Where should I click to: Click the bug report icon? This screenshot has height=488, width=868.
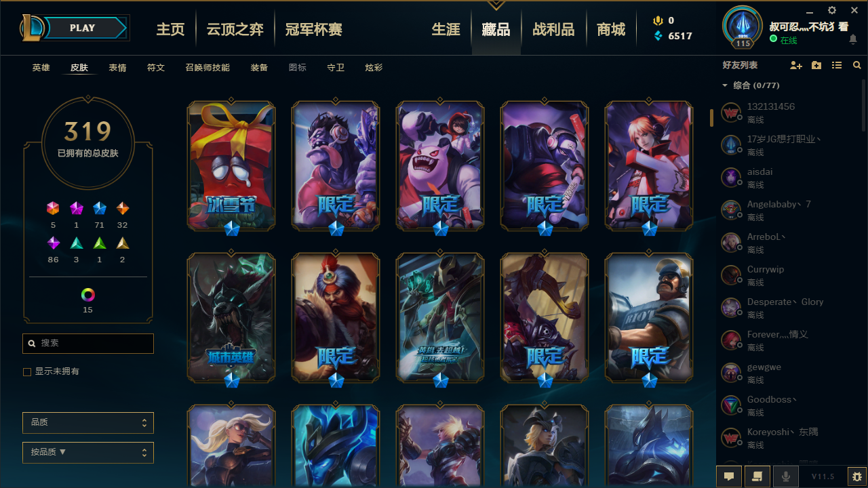(x=857, y=476)
